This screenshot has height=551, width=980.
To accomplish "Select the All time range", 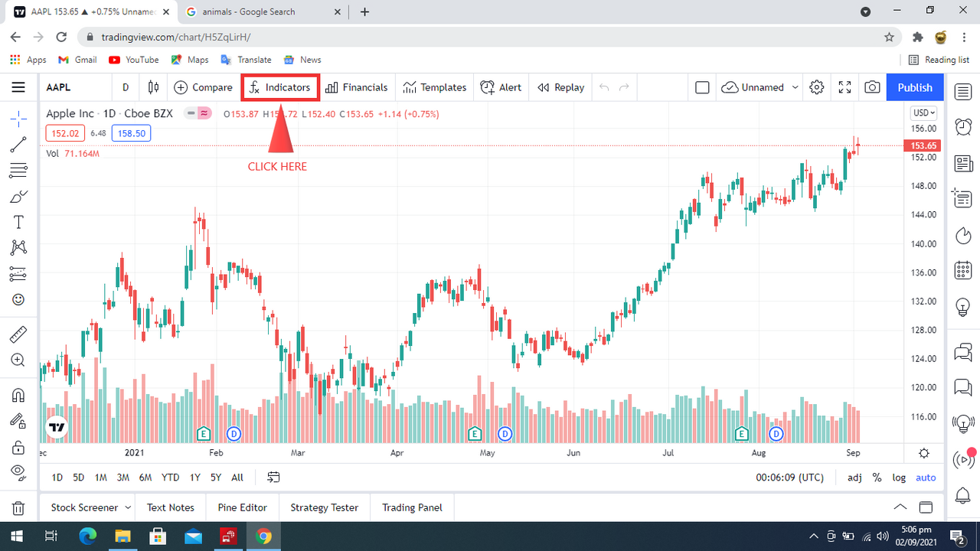I will click(237, 478).
